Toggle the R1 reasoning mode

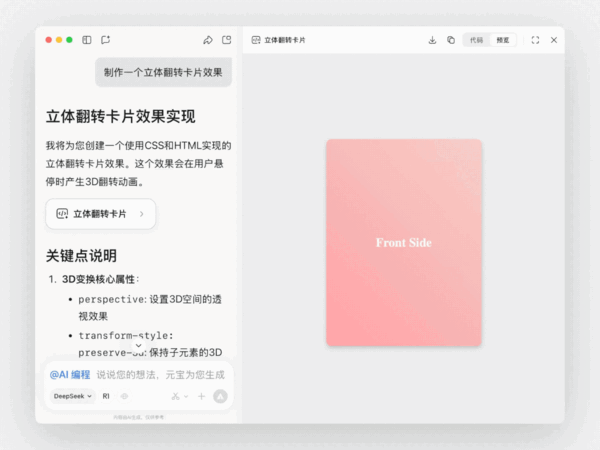point(106,396)
